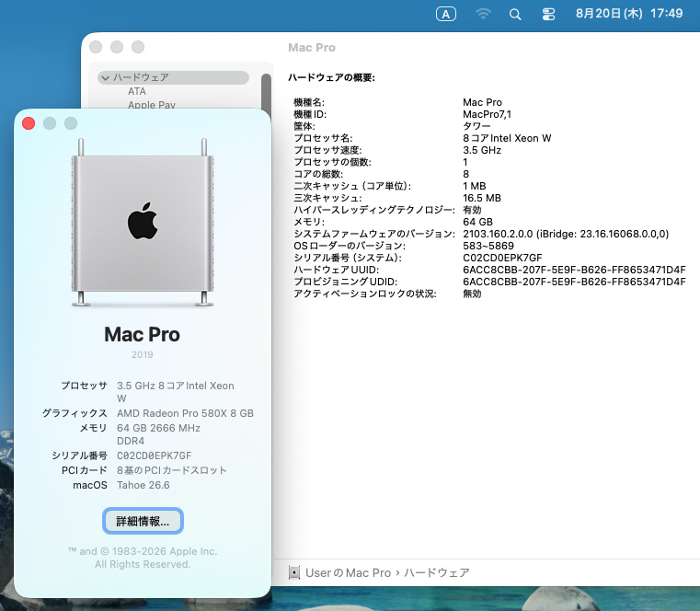700x611 pixels.
Task: Click the Mac Pro tower image
Action: pyautogui.click(x=143, y=223)
